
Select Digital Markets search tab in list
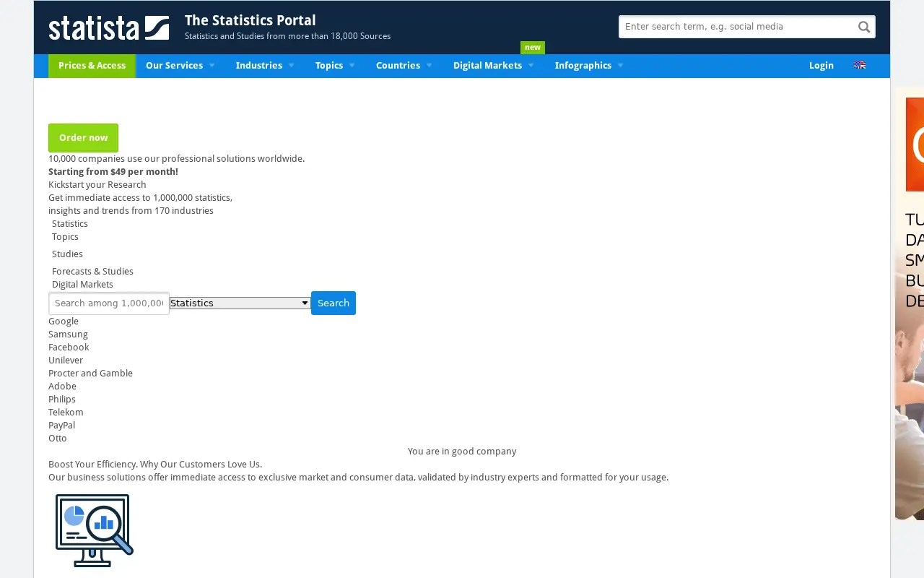pyautogui.click(x=82, y=285)
